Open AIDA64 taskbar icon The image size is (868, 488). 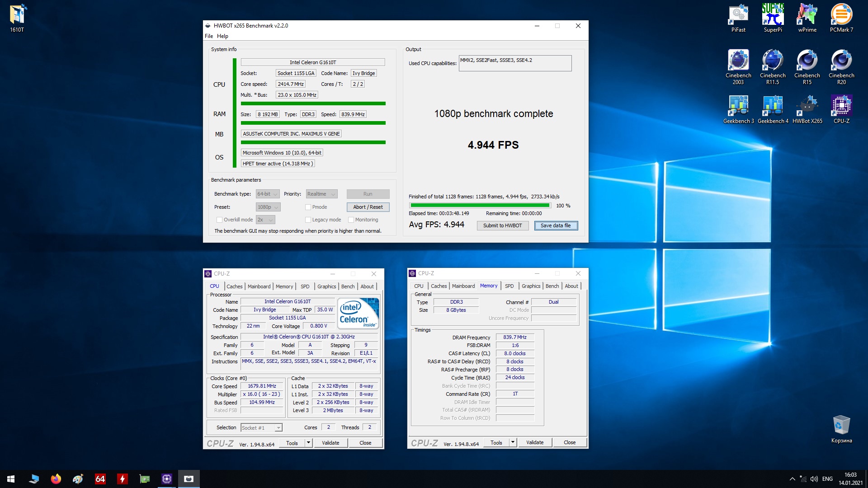coord(100,479)
